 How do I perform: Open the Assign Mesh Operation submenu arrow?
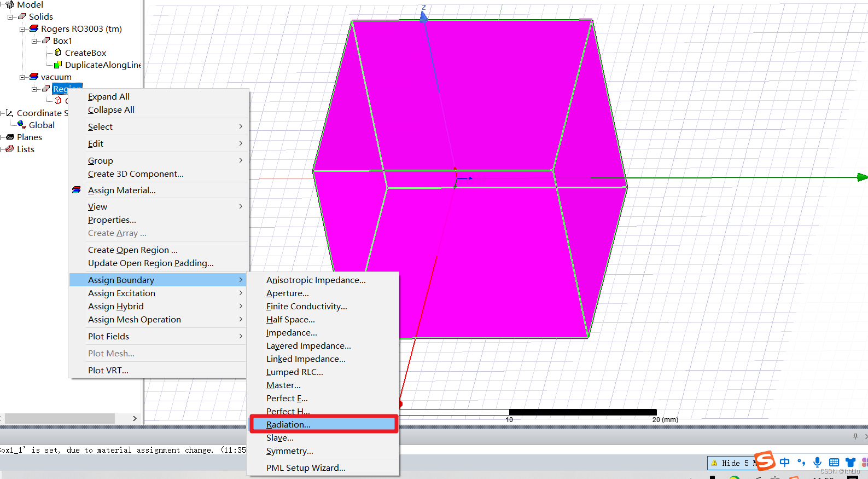point(241,319)
